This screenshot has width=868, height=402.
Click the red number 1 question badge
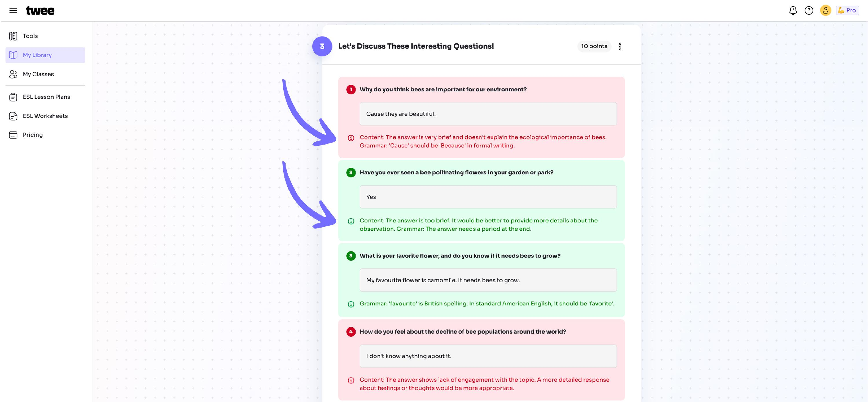[351, 90]
